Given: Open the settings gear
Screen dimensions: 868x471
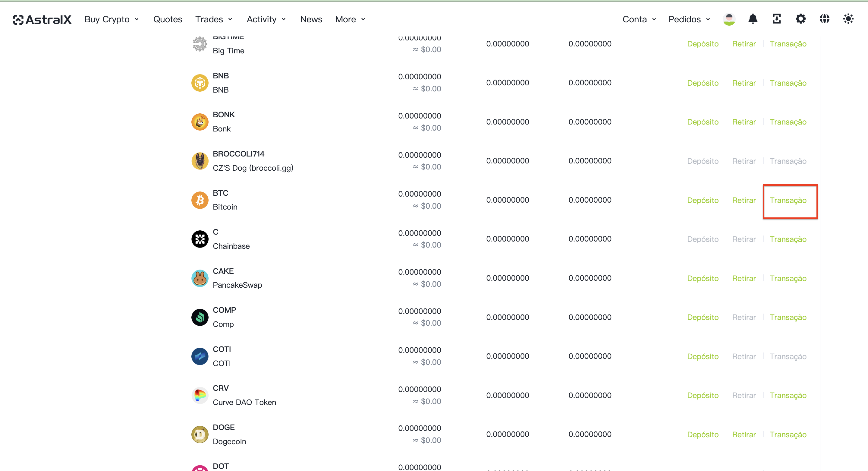Looking at the screenshot, I should pos(800,19).
